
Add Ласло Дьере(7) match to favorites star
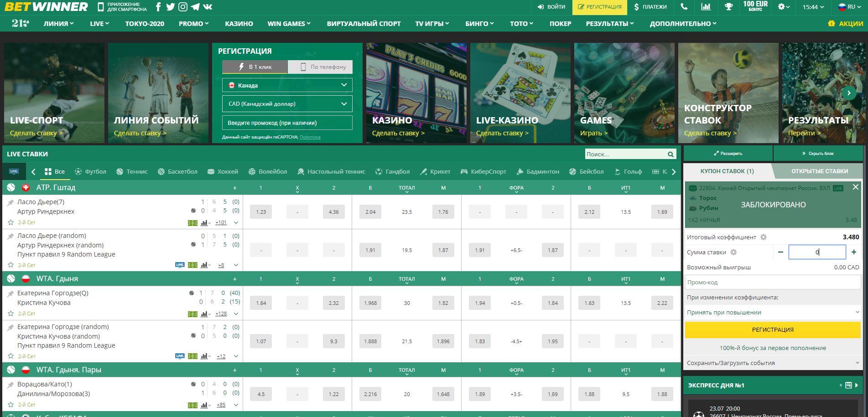click(x=10, y=222)
